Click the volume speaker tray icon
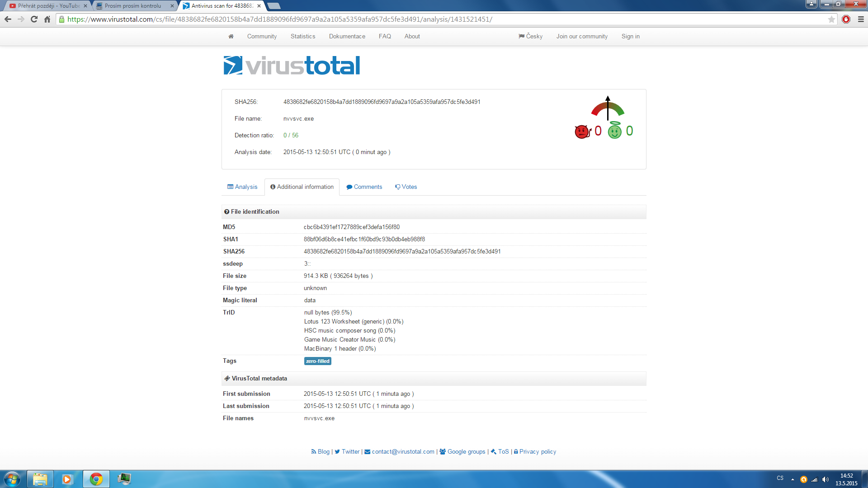Screen dimensions: 868x488 click(826, 479)
